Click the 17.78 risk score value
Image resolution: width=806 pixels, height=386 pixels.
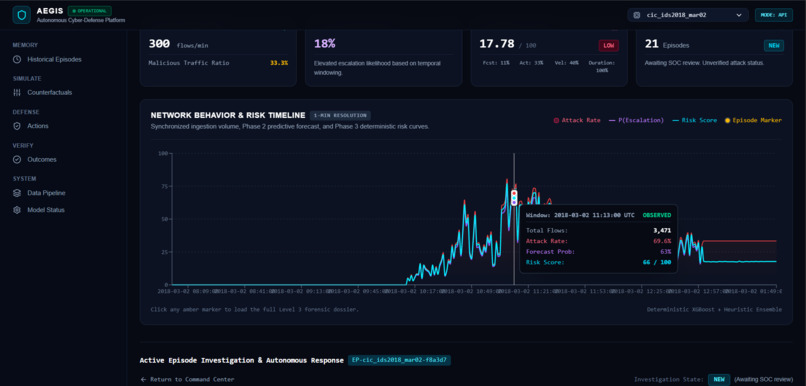click(497, 44)
